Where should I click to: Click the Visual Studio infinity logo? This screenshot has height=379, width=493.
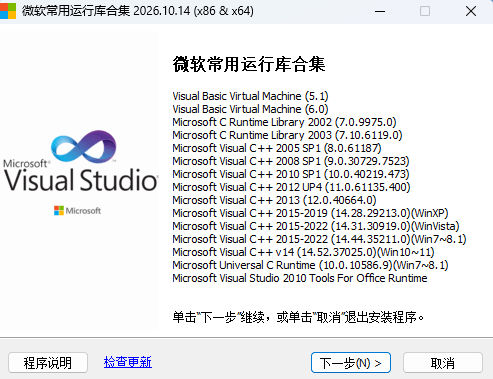pyautogui.click(x=83, y=147)
